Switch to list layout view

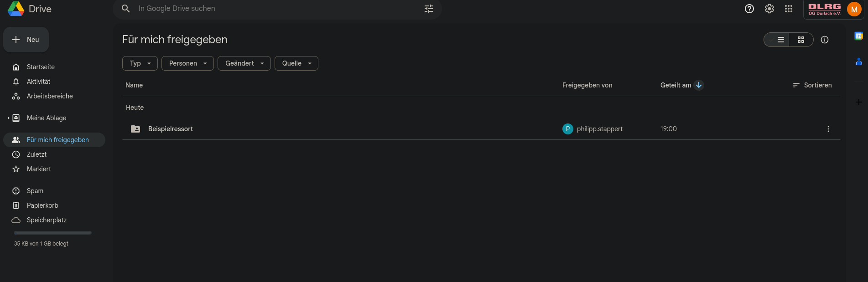780,40
